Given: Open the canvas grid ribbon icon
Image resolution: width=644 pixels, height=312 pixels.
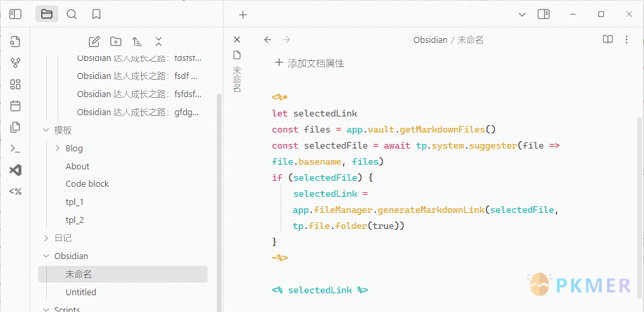Looking at the screenshot, I should [x=15, y=84].
